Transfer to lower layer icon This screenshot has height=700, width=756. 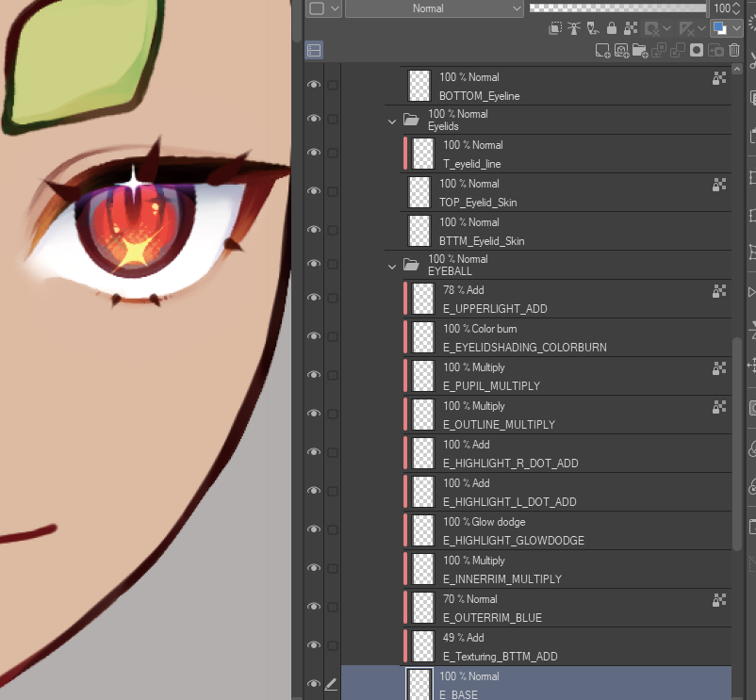[x=659, y=51]
